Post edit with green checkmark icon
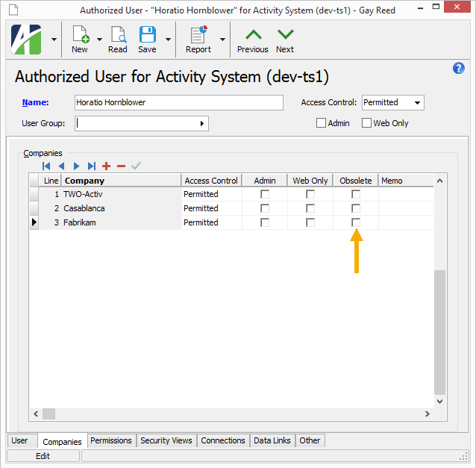Screen dimensions: 476x468 tap(136, 166)
